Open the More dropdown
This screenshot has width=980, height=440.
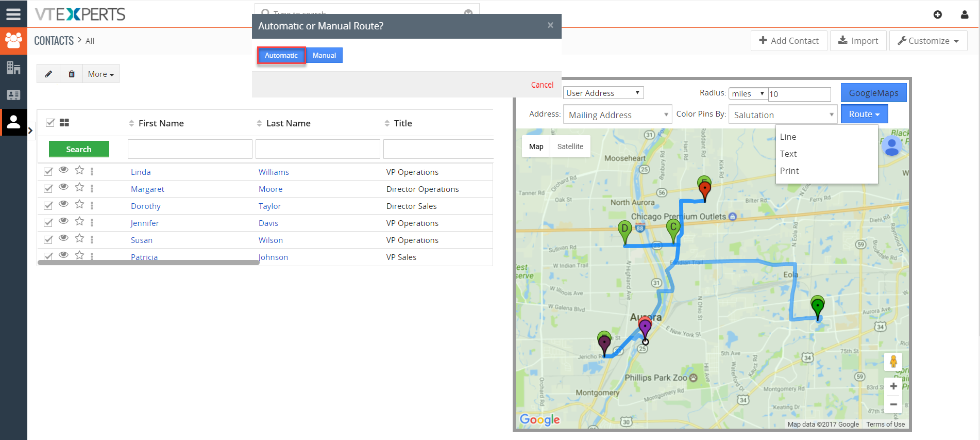pos(101,74)
